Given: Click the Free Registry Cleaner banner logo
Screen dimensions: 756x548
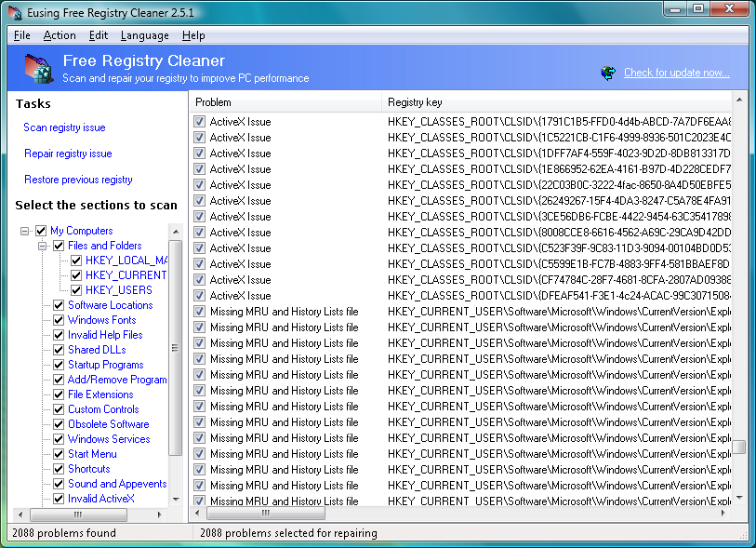Looking at the screenshot, I should 38,68.
